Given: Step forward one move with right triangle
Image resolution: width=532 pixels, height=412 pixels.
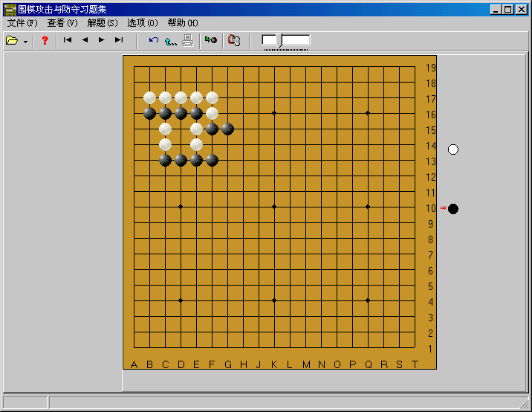Looking at the screenshot, I should tap(101, 39).
